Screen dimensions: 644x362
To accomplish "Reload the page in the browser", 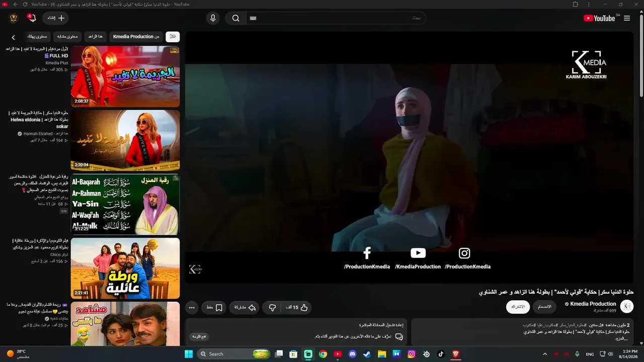I will pos(25,4).
